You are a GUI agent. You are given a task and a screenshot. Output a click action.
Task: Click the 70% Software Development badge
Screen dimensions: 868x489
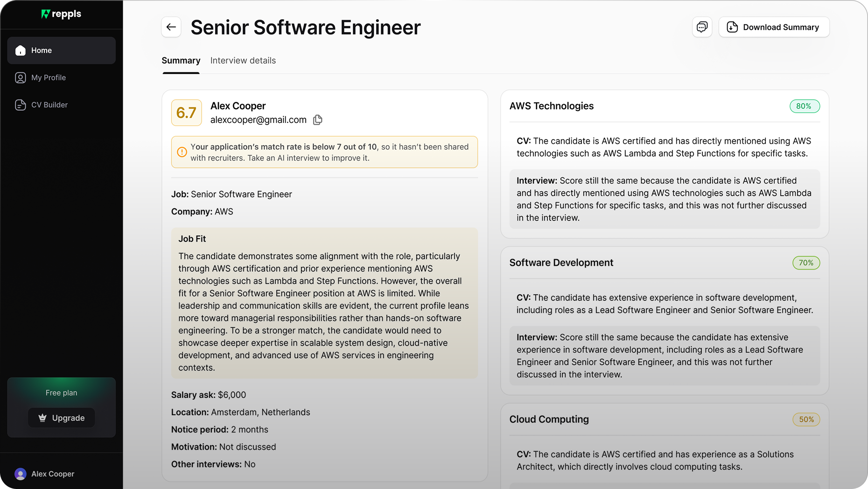(x=805, y=263)
